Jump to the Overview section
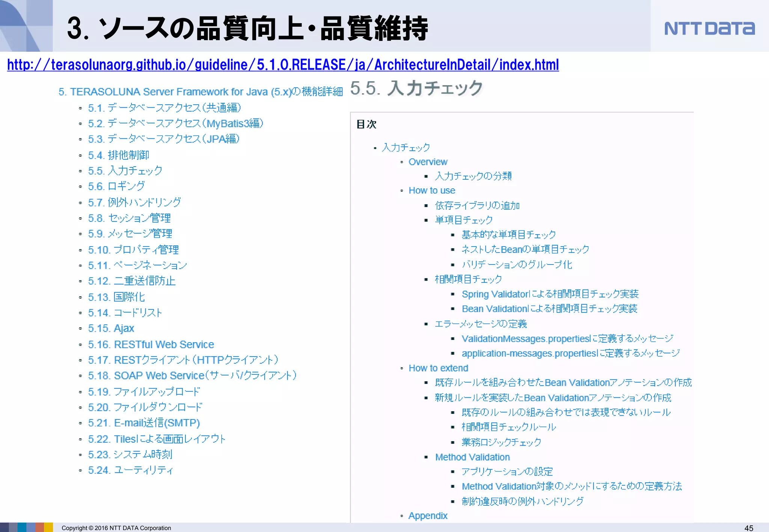Viewport: 769px width, 532px height. pos(428,162)
